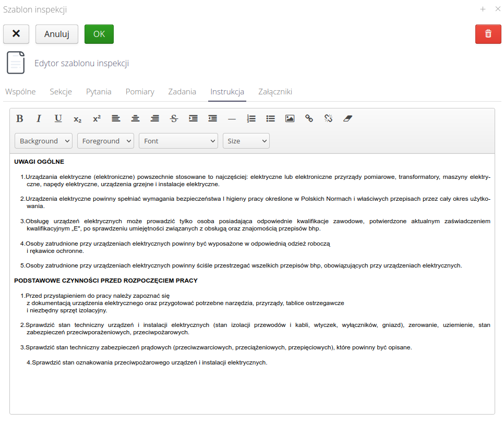Insert a horizontal line
Screen dimensions: 504x425
click(232, 118)
